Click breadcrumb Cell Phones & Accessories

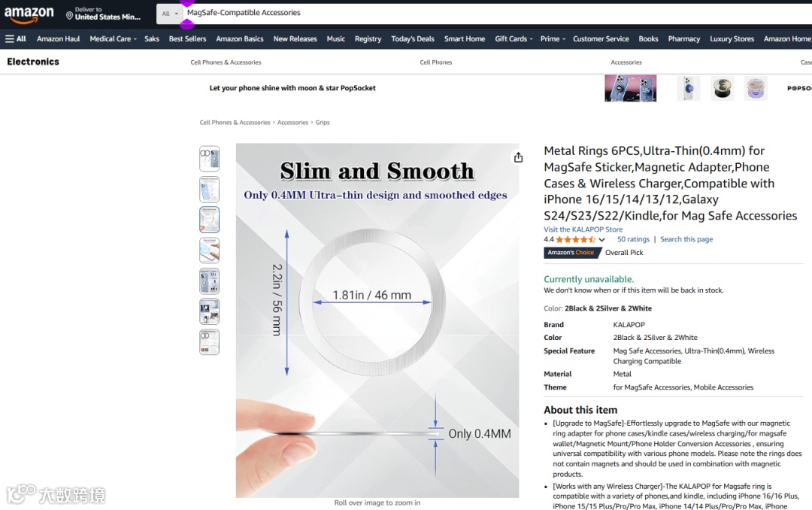coord(235,123)
